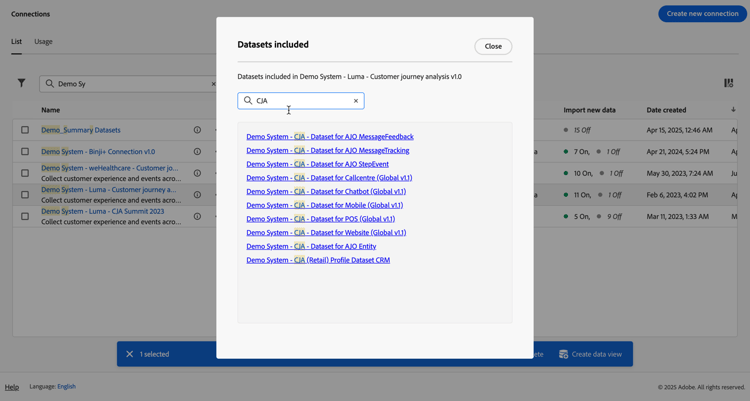Select checkbox for Demo_Summary Datasets

point(25,130)
